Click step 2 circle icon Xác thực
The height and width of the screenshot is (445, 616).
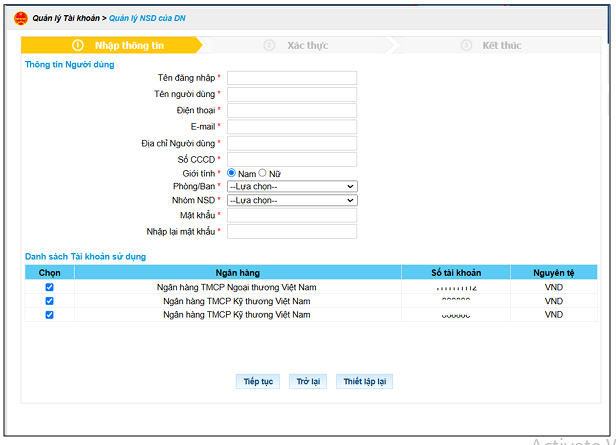tap(269, 45)
